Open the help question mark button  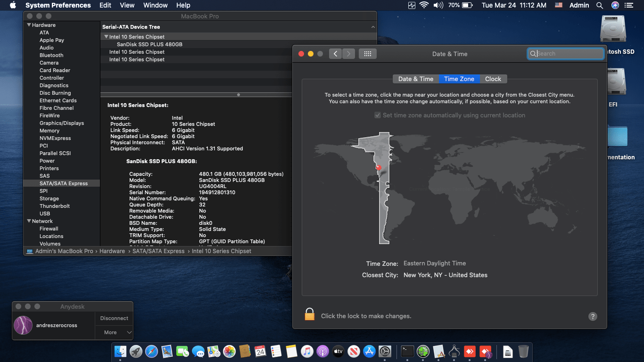coord(593,316)
